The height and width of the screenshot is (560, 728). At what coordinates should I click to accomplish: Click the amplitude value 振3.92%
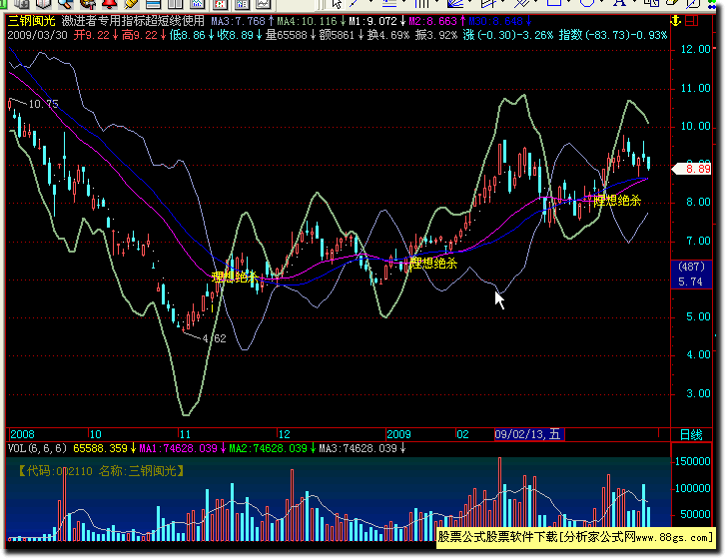[436, 35]
